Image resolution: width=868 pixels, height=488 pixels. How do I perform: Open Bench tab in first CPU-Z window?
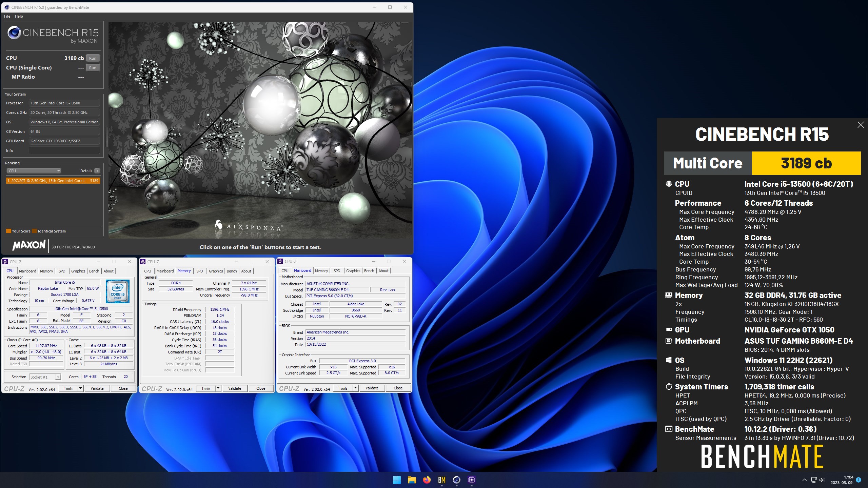(x=94, y=271)
